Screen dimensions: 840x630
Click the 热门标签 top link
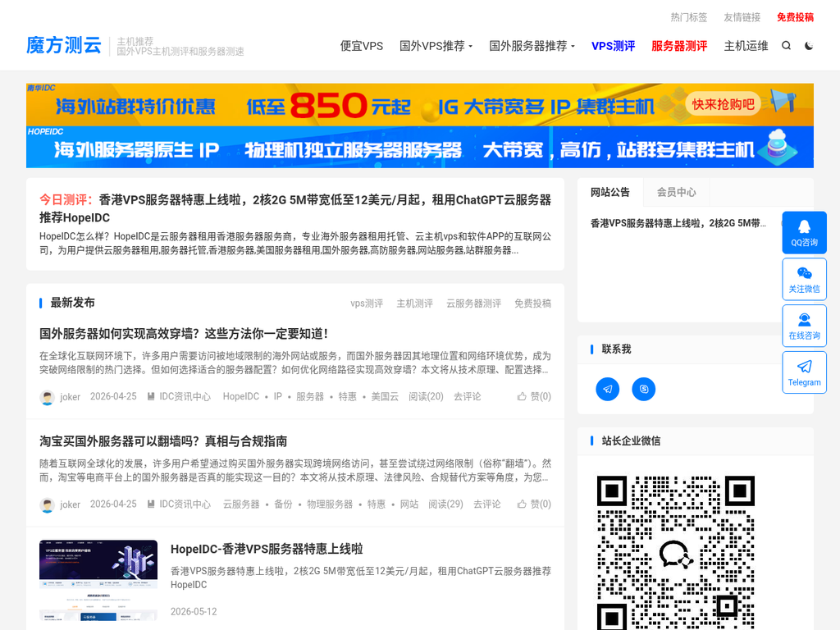[x=689, y=18]
